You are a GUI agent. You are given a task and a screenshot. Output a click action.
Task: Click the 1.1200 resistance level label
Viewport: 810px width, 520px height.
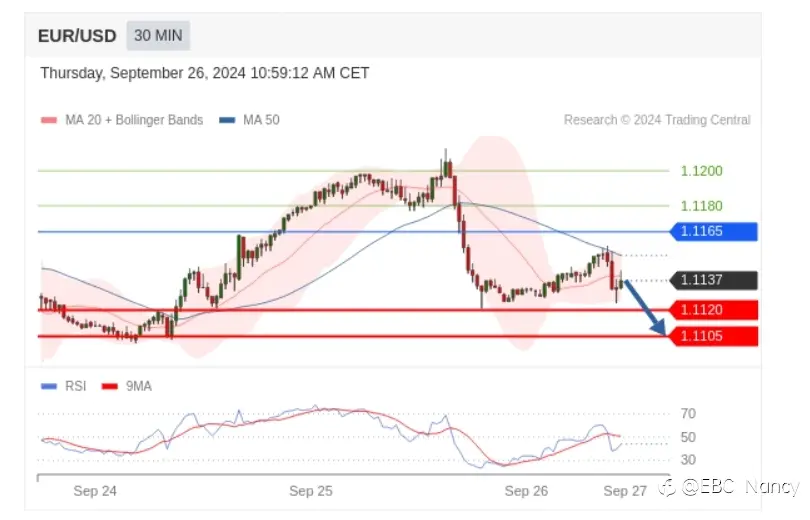pyautogui.click(x=702, y=171)
